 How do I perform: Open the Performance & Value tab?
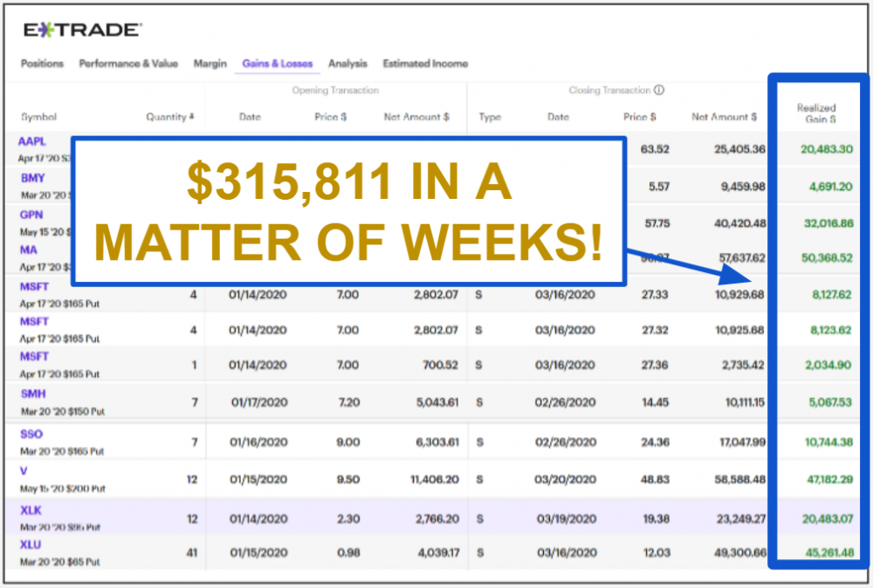[128, 64]
